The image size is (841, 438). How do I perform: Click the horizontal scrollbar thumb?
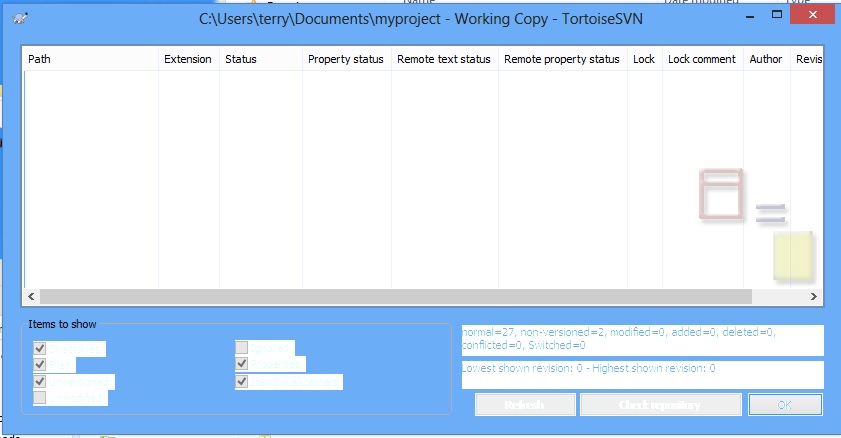(x=396, y=296)
